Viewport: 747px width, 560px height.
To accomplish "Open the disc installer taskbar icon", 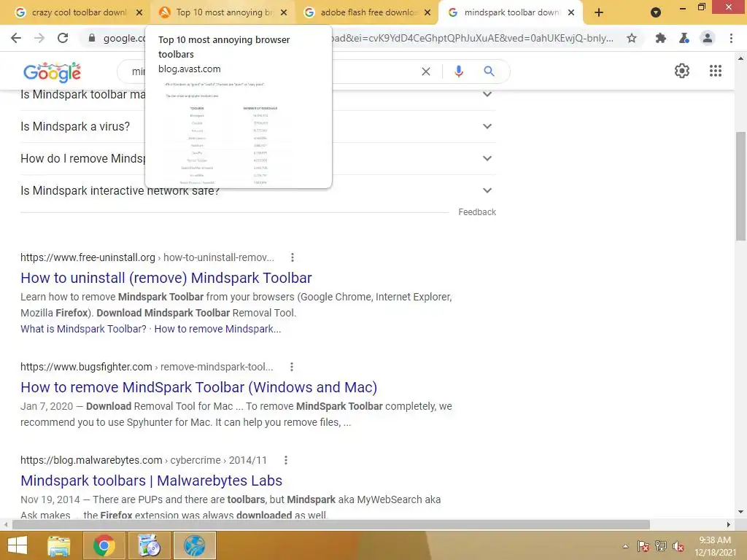I will (x=149, y=545).
